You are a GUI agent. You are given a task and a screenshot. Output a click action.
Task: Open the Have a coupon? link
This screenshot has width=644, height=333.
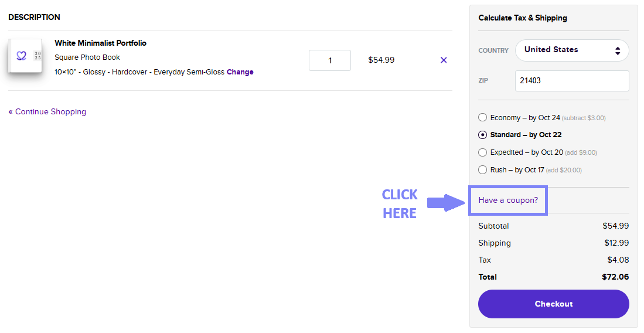pos(508,201)
